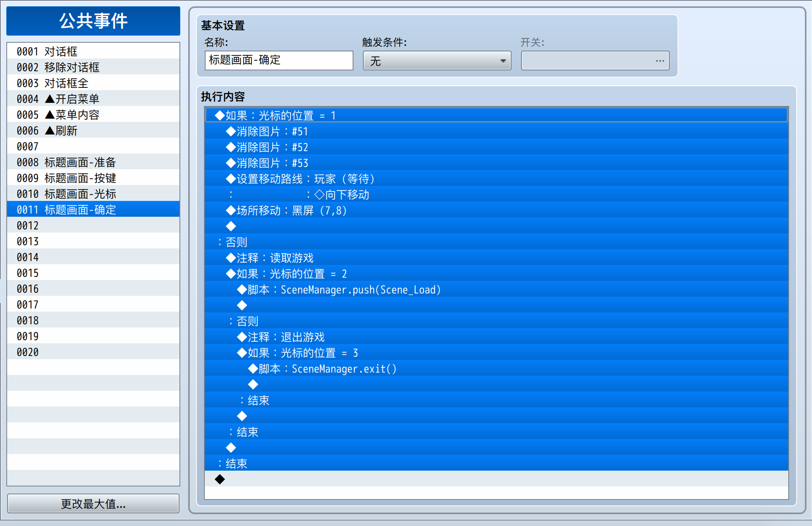Select the script line SceneManager.push(Scene_Load)
Screen dimensions: 812x526
[x=497, y=289]
